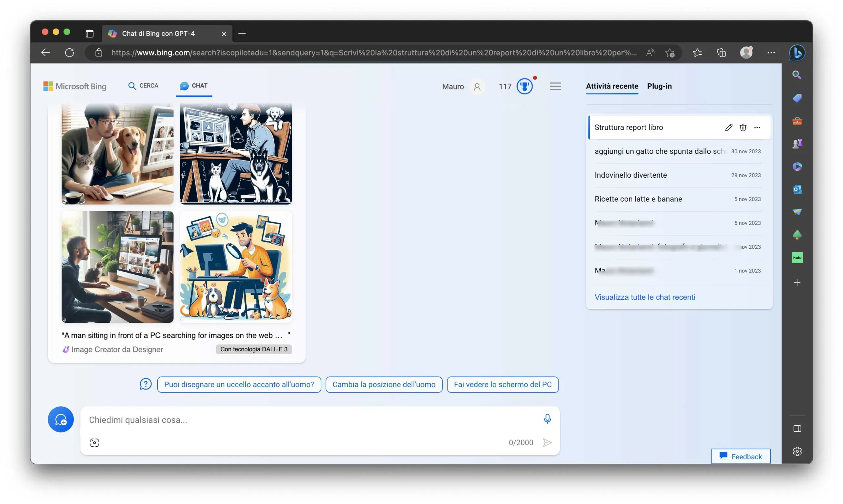Open the camera image upload icon
The width and height of the screenshot is (843, 504).
(94, 442)
